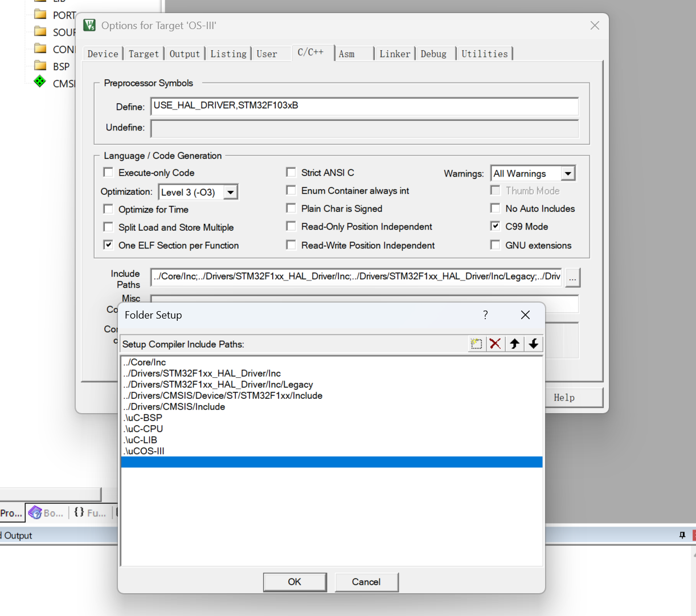Close the Folder Setup dialog
696x616 pixels.
coord(525,315)
